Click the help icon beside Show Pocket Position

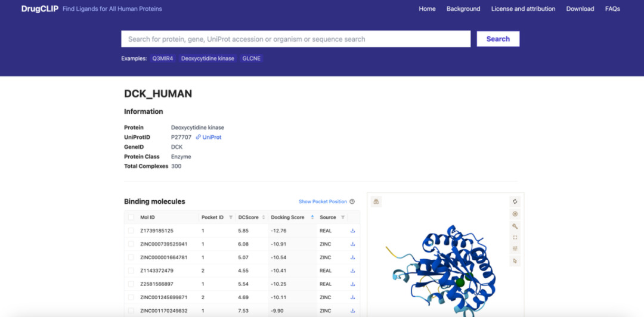tap(352, 201)
